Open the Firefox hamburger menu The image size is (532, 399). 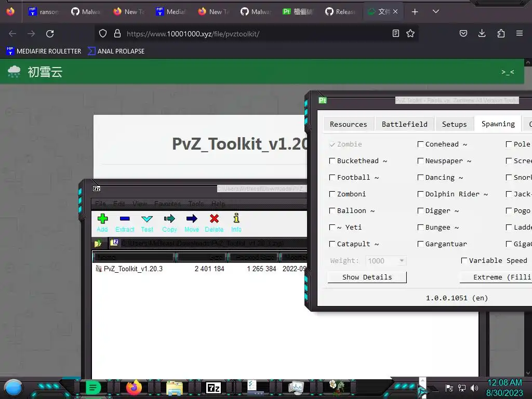pyautogui.click(x=520, y=34)
